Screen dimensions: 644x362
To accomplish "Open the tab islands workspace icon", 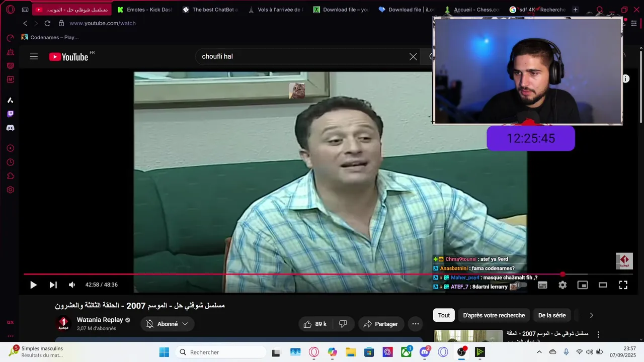I will click(25, 10).
